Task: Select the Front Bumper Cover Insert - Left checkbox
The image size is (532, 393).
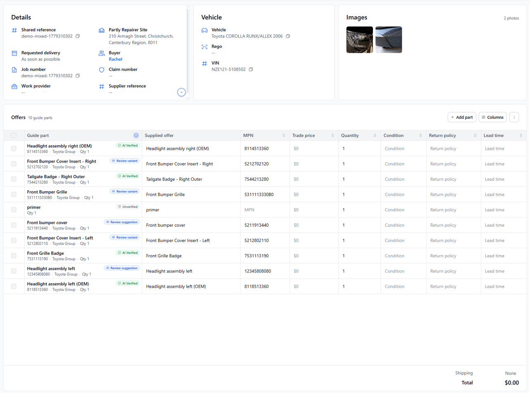Action: pos(14,240)
